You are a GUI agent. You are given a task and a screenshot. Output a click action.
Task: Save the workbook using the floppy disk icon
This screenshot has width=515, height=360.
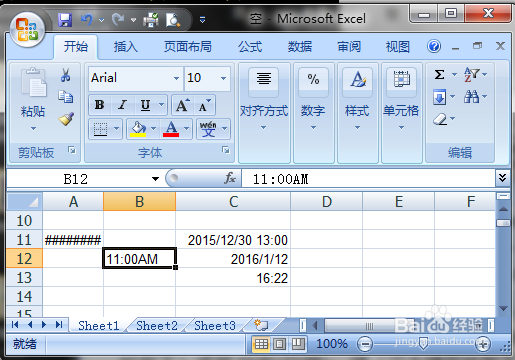(65, 20)
